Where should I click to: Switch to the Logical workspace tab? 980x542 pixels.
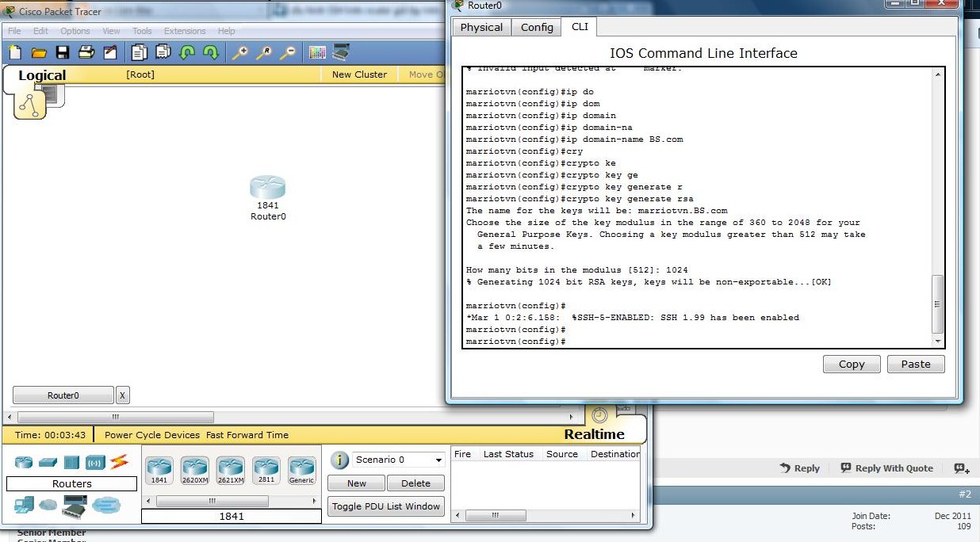tap(42, 75)
